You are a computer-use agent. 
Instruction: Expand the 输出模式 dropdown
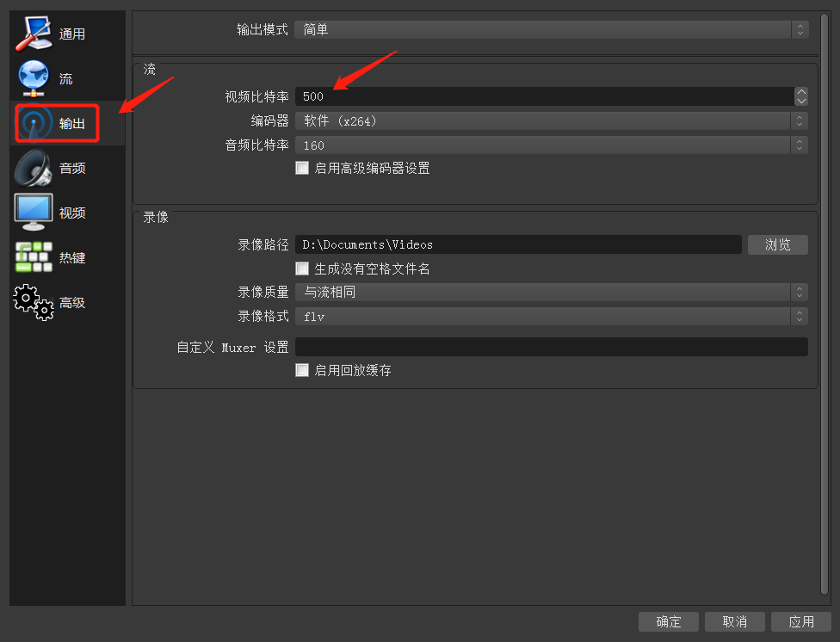551,30
